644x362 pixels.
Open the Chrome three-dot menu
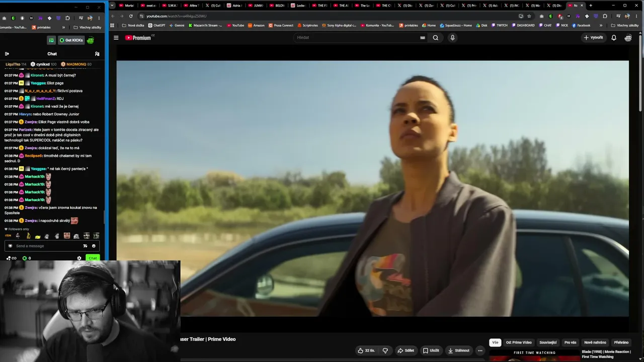coord(636,16)
